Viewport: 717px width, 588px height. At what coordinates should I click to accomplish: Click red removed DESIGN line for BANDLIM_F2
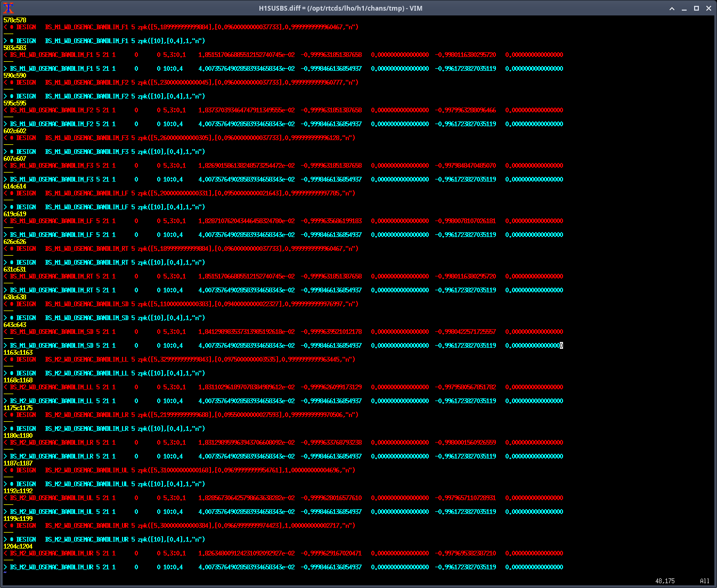(x=181, y=83)
